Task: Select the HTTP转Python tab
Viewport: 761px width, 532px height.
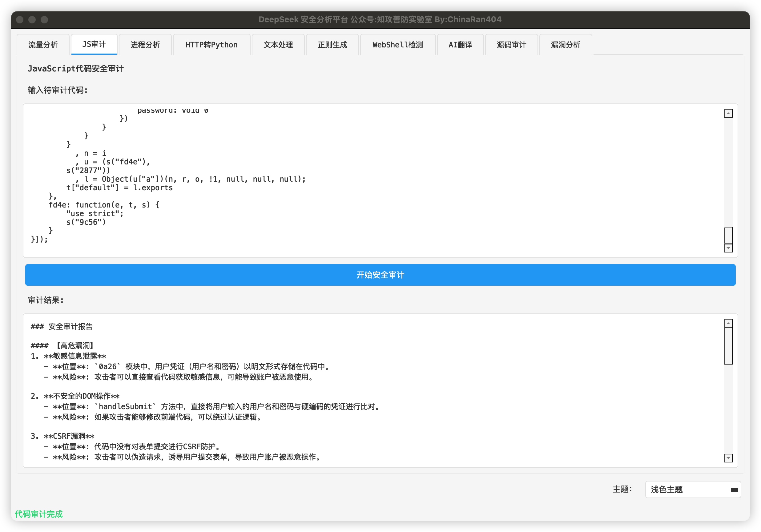Action: tap(211, 45)
